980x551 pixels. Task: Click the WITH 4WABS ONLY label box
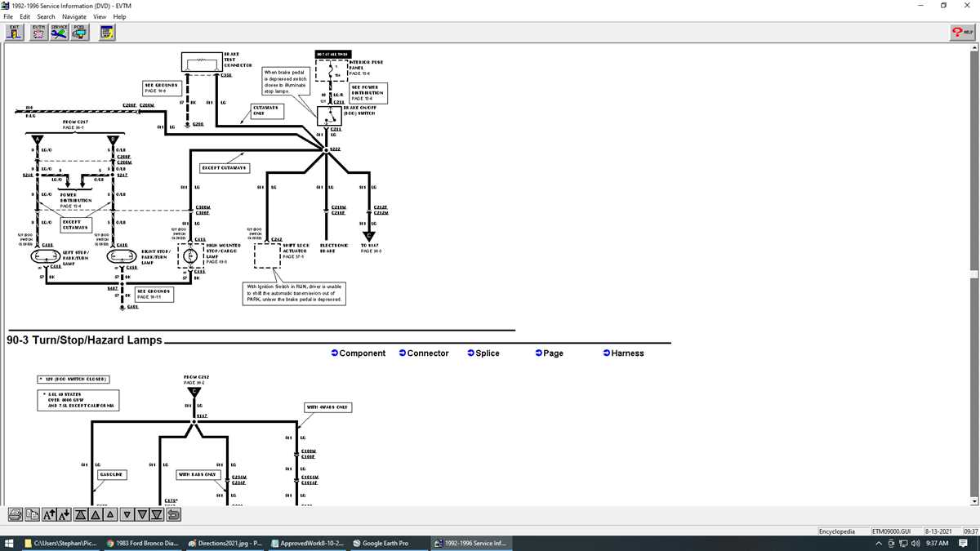[327, 407]
